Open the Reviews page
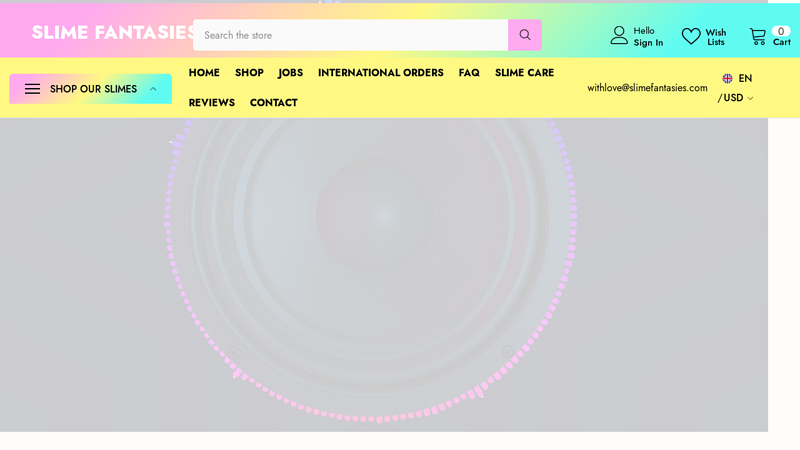 pyautogui.click(x=212, y=103)
